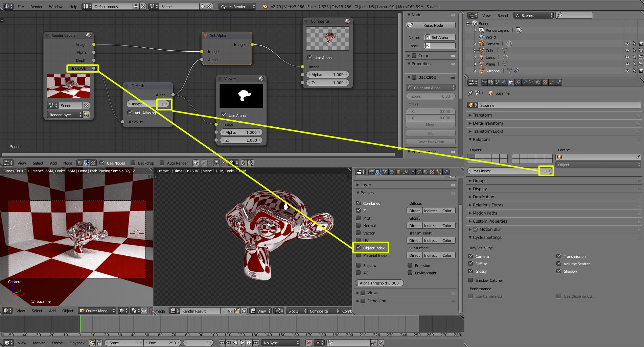Collapse the Passes panel

(367, 193)
